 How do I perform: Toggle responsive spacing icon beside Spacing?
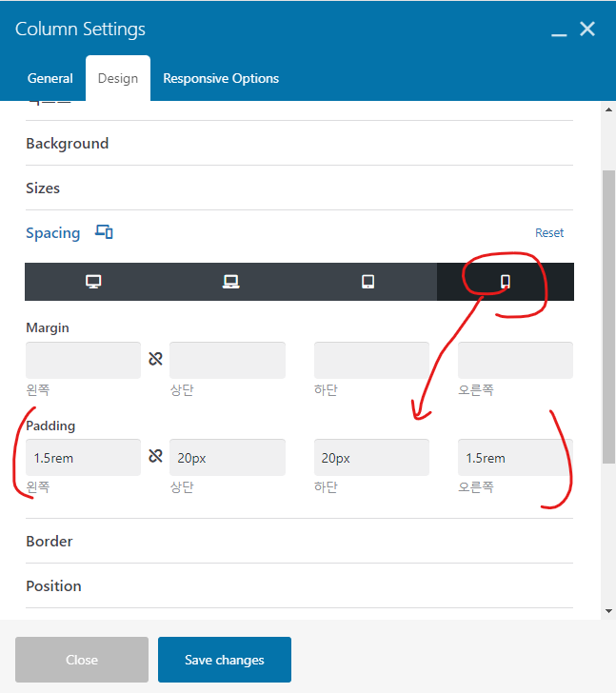pos(104,231)
